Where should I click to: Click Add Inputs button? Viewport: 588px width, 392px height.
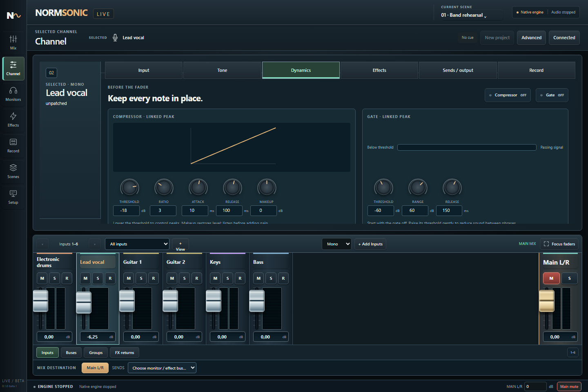click(x=370, y=244)
